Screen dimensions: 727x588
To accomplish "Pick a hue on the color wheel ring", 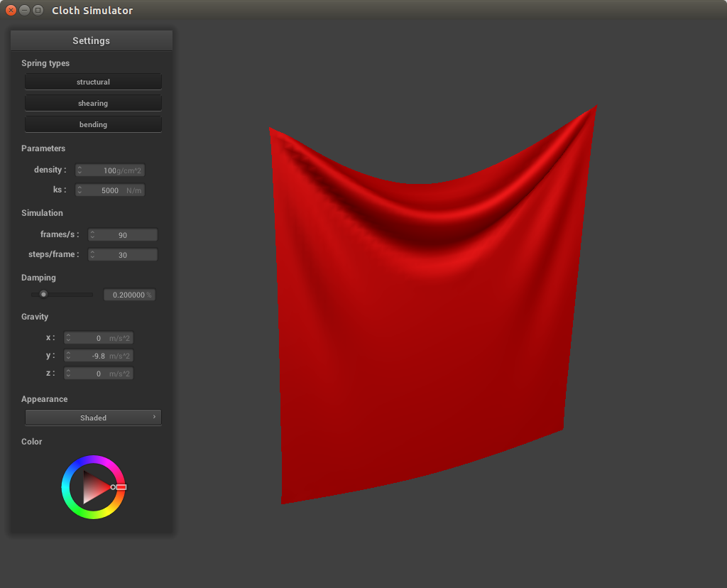I will pyautogui.click(x=93, y=460).
